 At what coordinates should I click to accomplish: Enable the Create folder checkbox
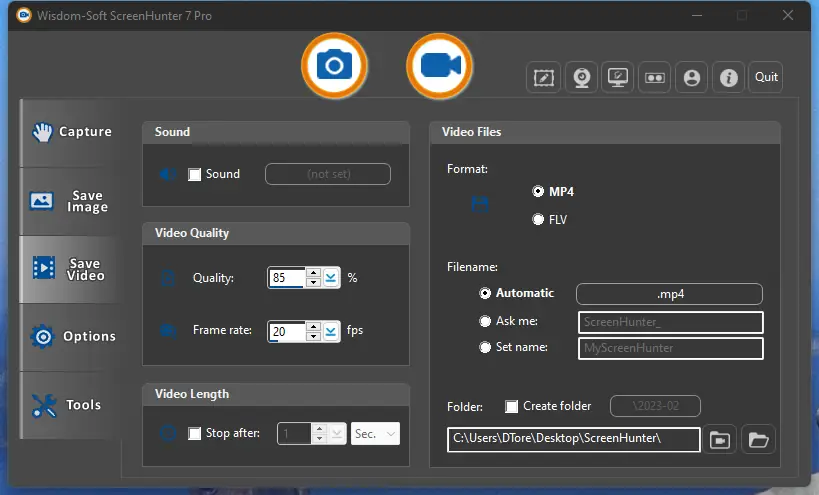tap(511, 406)
